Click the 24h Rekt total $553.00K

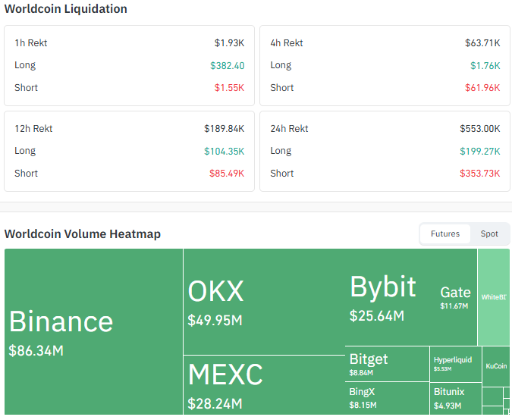(480, 129)
